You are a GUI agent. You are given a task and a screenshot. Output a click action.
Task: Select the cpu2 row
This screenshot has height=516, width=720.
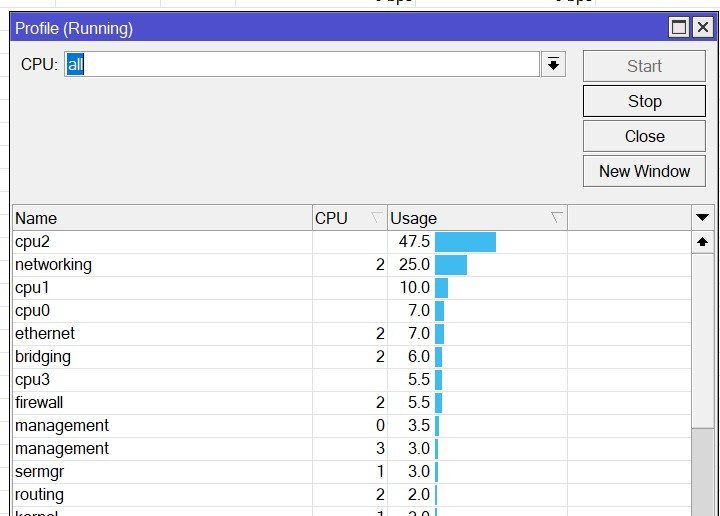[x=352, y=242]
